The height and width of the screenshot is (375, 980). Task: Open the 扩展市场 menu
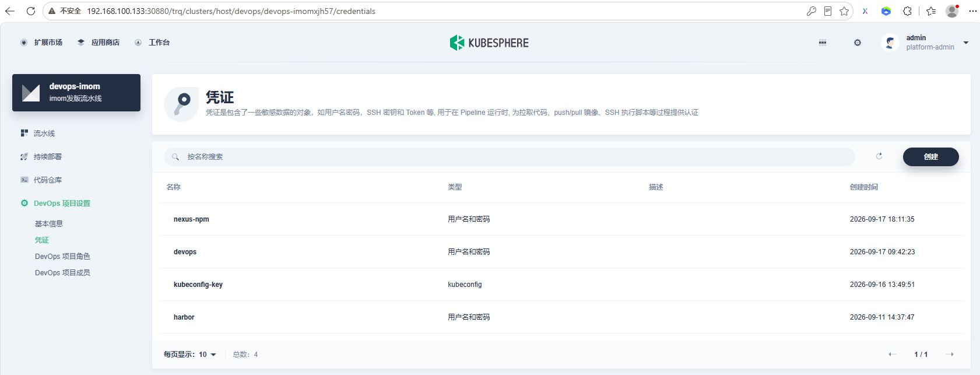pyautogui.click(x=41, y=43)
